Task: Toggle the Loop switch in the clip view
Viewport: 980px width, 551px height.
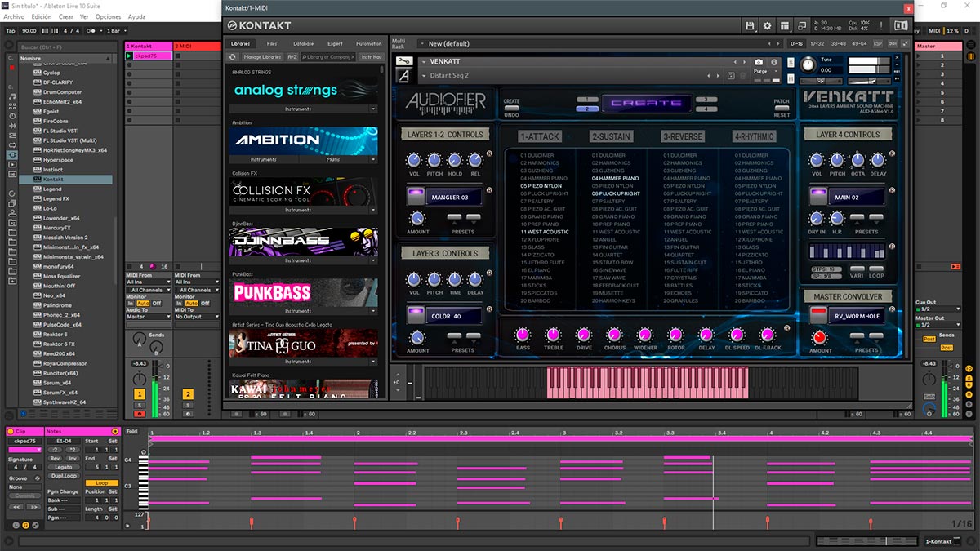Action: point(101,482)
